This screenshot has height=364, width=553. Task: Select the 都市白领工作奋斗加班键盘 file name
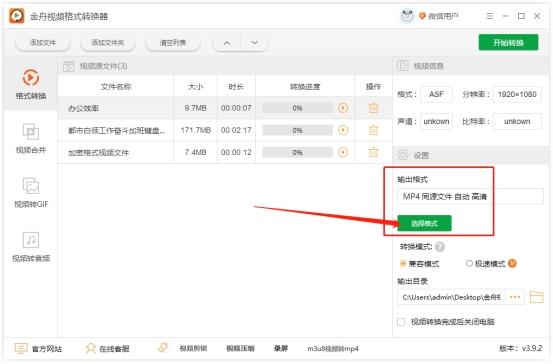pyautogui.click(x=116, y=131)
